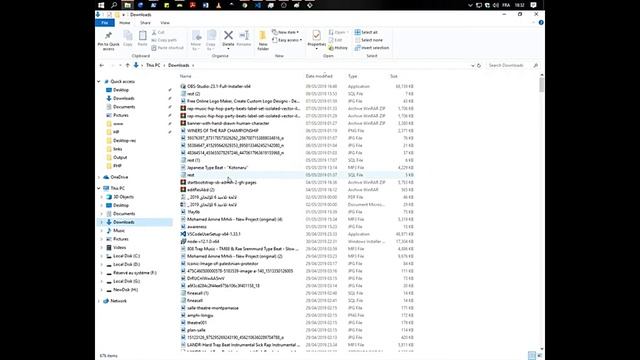This screenshot has height=360, width=640.
Task: Collapse the This PC tree node
Action: click(x=99, y=188)
